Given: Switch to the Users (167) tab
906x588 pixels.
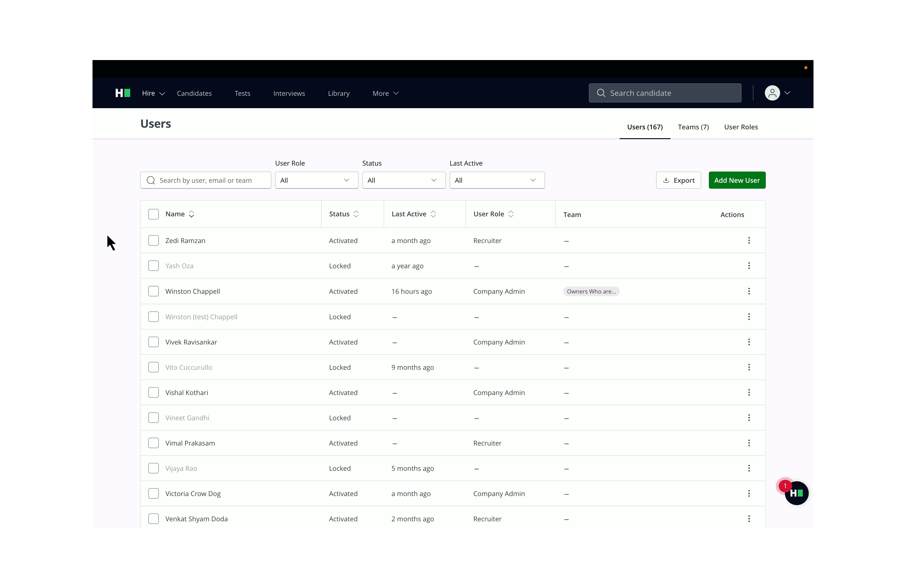Looking at the screenshot, I should [x=644, y=127].
